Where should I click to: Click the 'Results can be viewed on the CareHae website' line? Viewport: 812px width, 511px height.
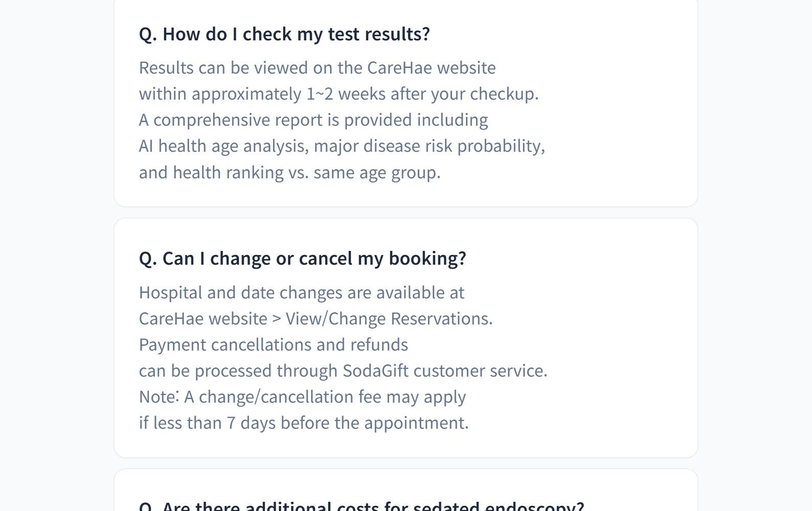point(317,68)
